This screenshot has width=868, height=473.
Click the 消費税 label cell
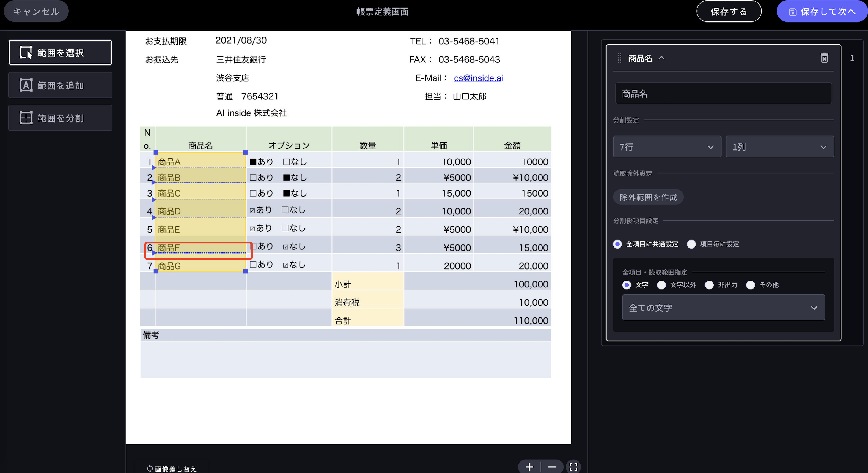pos(368,300)
